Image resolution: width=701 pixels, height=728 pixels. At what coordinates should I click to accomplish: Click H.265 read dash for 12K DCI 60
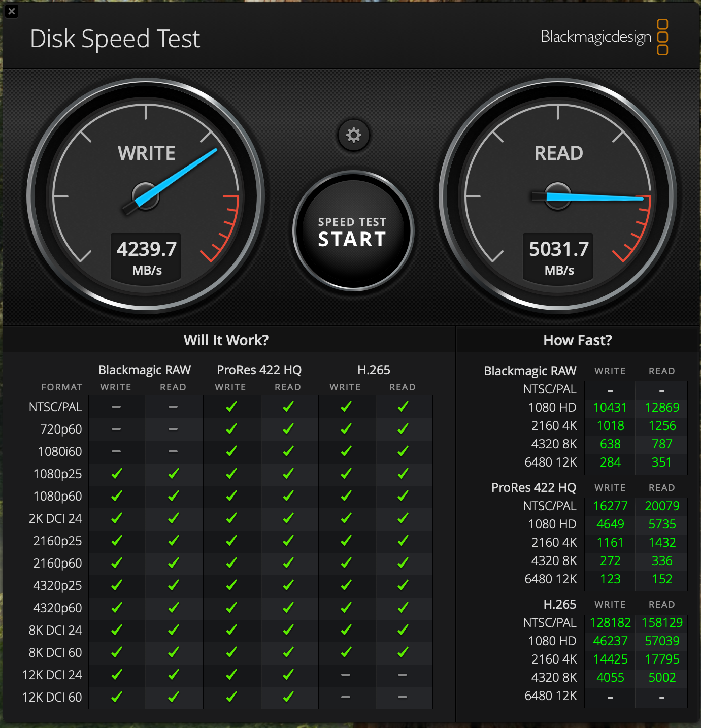click(x=403, y=697)
